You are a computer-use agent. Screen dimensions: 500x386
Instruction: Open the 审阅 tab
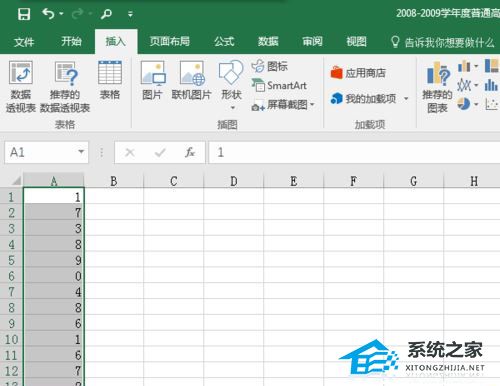tap(312, 41)
